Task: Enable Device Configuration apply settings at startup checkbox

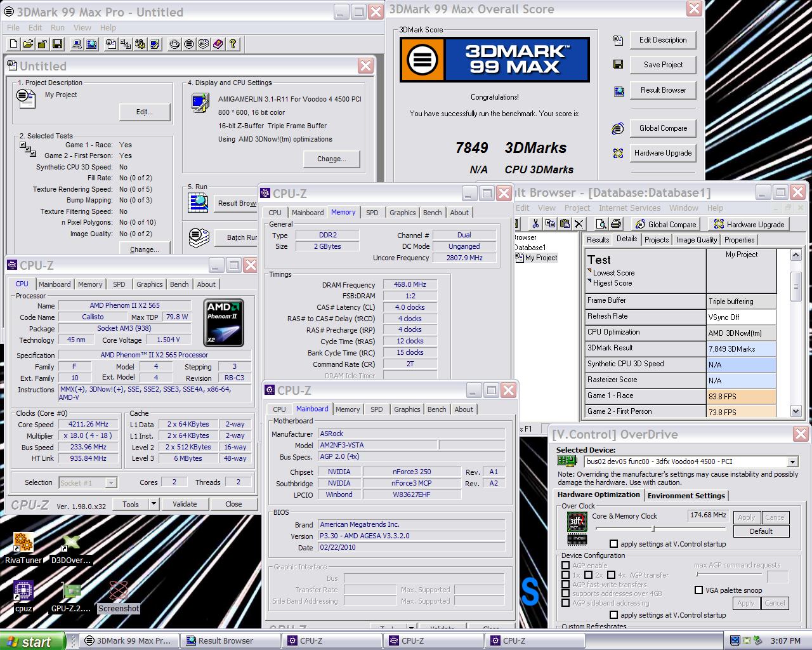Action: (613, 615)
